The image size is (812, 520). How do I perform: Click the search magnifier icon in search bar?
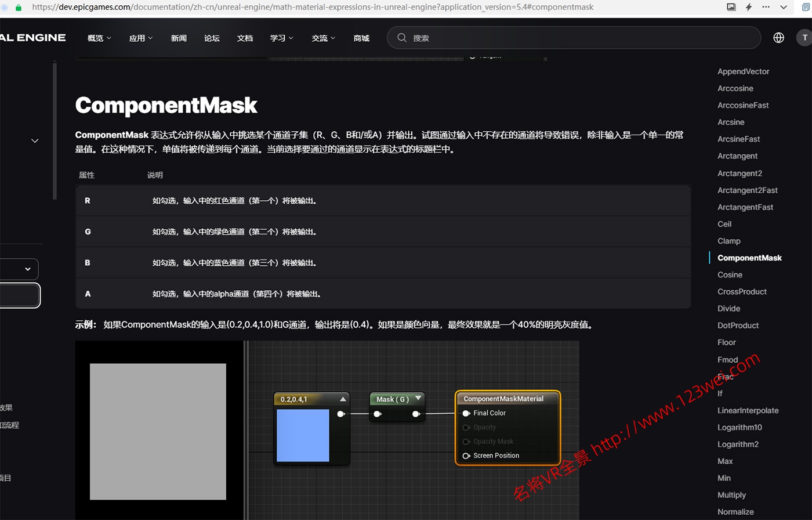pos(401,37)
